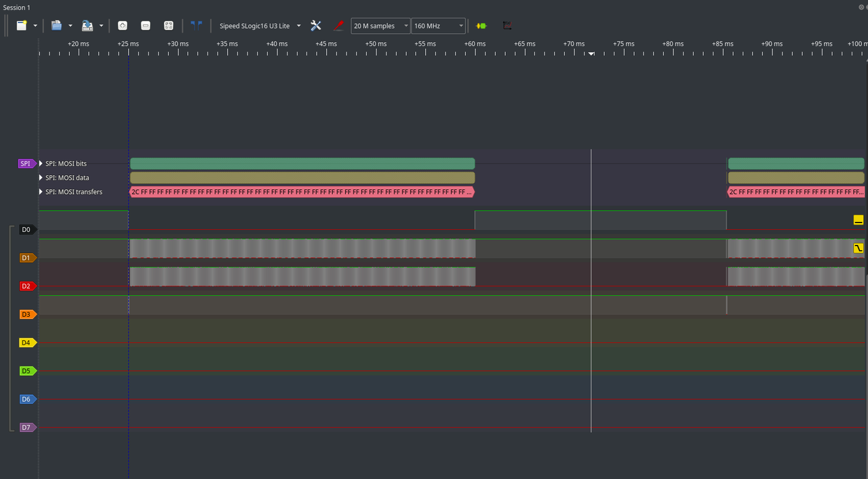The height and width of the screenshot is (479, 868).
Task: Open device configuration with the wrench icon
Action: (x=316, y=26)
